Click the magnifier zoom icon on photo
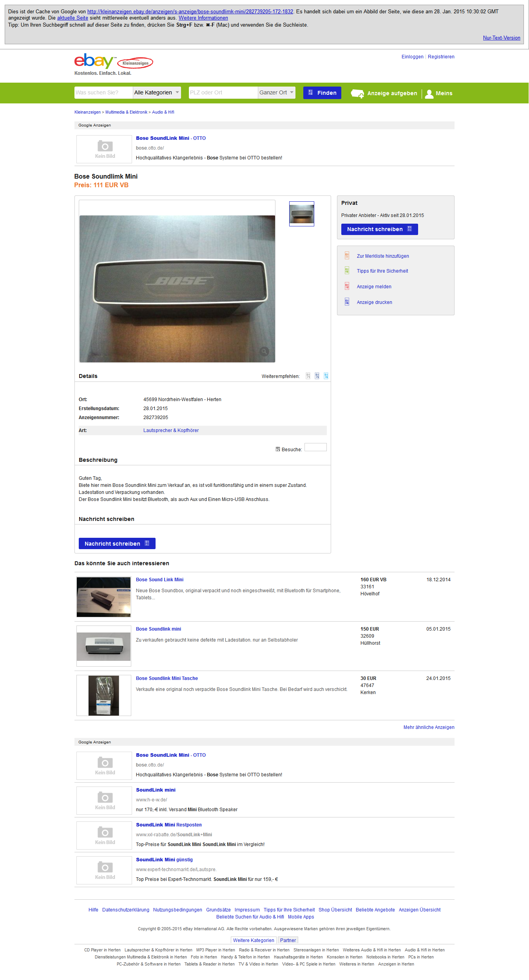 pos(264,351)
